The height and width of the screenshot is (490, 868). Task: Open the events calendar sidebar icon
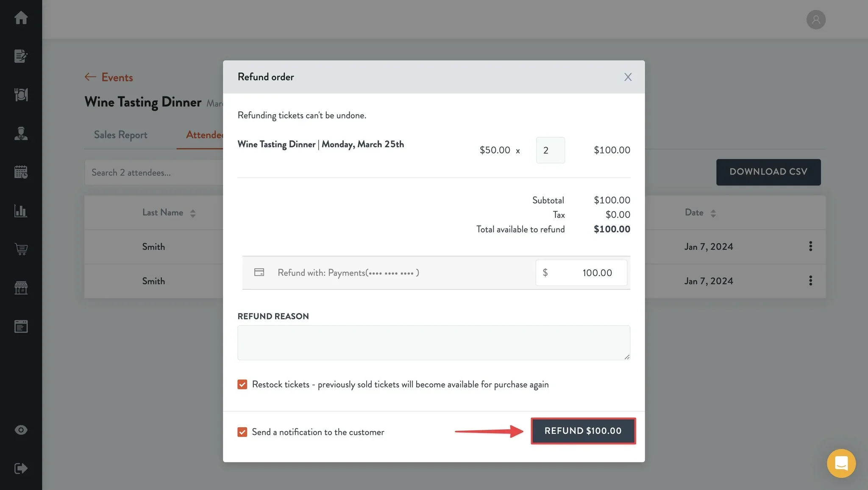click(21, 172)
